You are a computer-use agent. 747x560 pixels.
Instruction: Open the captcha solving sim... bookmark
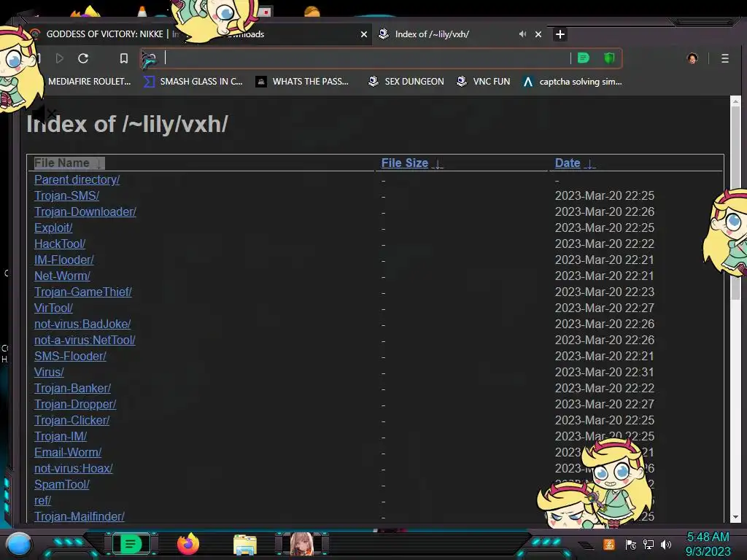tap(572, 82)
